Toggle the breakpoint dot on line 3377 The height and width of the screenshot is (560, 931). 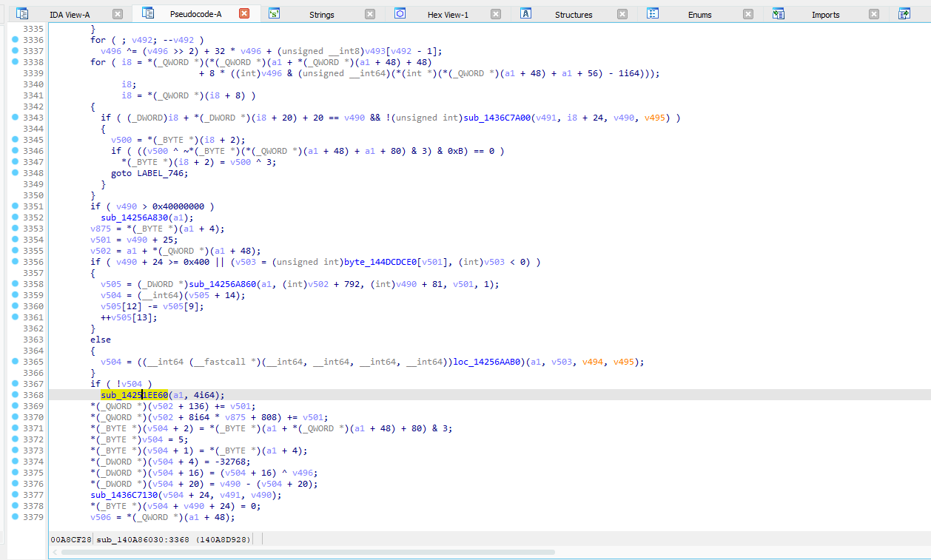tap(16, 495)
